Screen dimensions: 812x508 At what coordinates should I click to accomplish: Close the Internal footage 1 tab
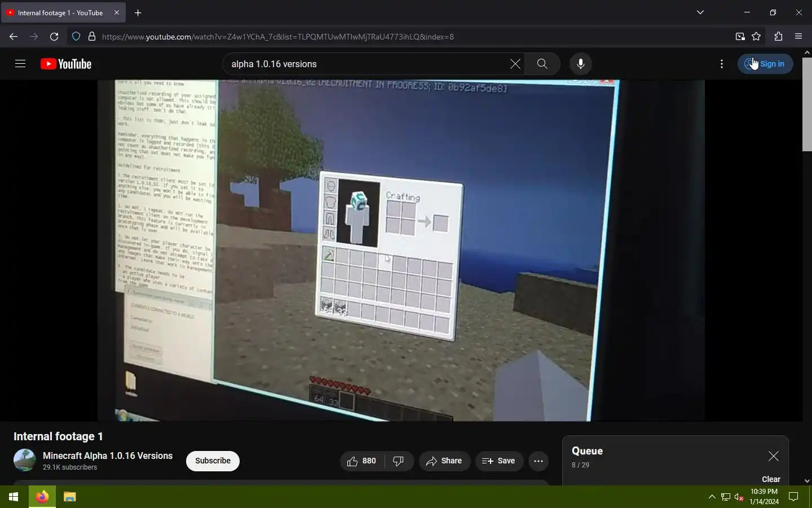pyautogui.click(x=116, y=12)
